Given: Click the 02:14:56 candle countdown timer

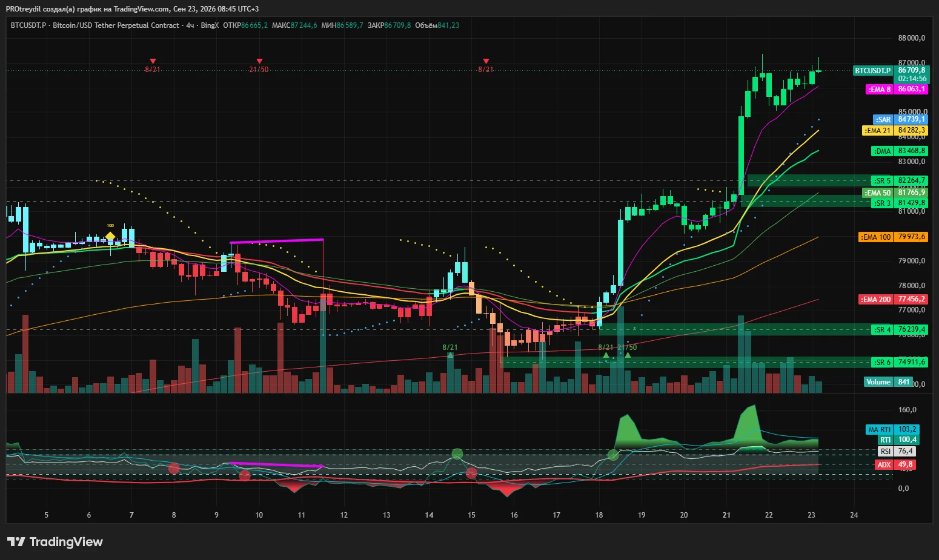Looking at the screenshot, I should pyautogui.click(x=912, y=79).
